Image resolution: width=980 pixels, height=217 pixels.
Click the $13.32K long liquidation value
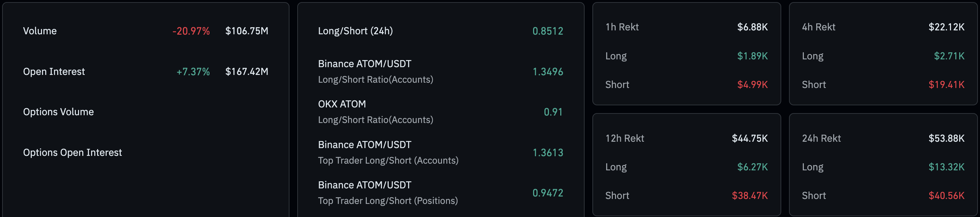(x=946, y=167)
